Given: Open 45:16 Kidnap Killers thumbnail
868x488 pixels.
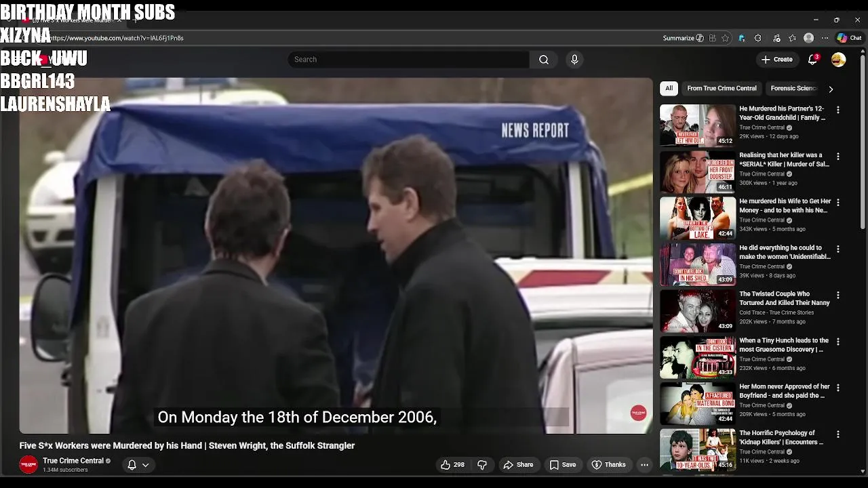Looking at the screenshot, I should click(698, 450).
